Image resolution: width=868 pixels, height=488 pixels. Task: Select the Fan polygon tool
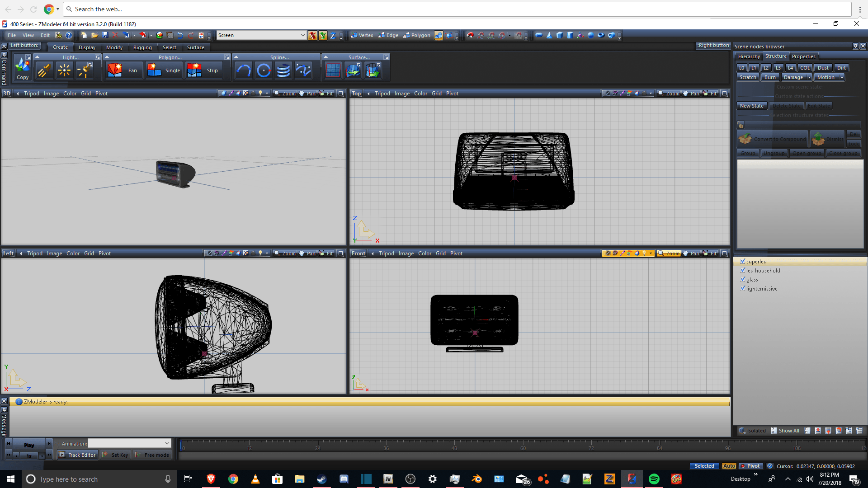click(123, 70)
